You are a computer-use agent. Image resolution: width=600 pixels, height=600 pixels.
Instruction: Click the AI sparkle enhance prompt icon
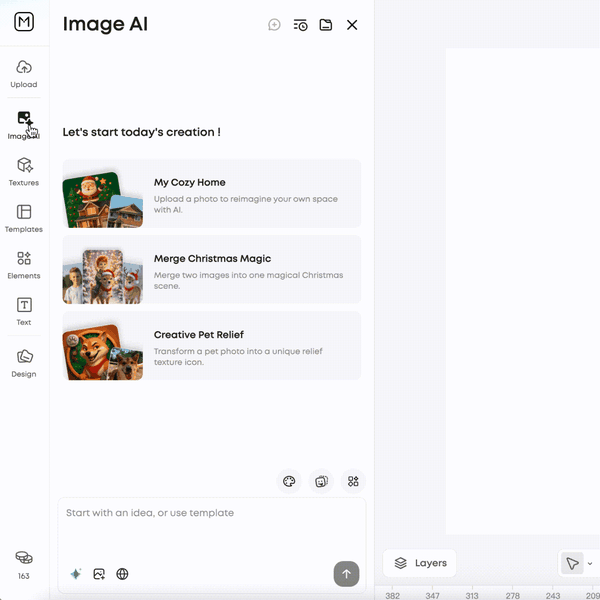pos(76,574)
